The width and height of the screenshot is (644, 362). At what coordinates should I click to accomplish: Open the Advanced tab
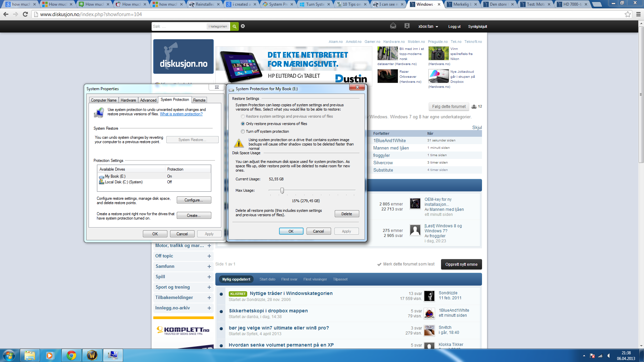coord(148,100)
